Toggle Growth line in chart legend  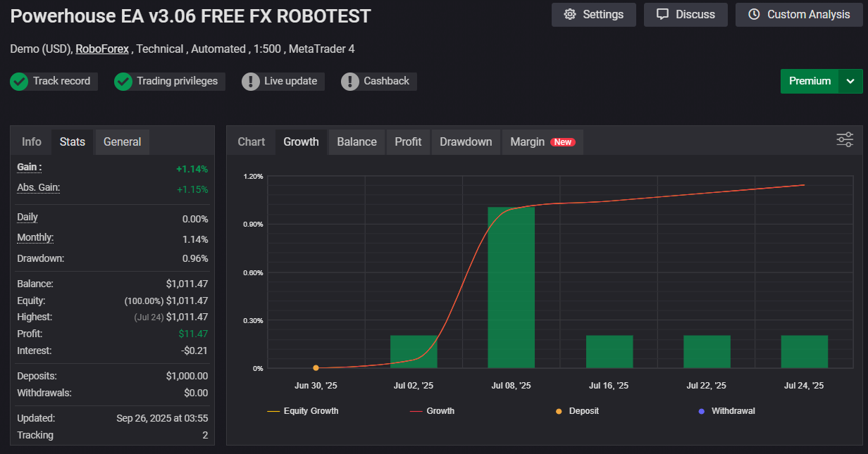433,411
